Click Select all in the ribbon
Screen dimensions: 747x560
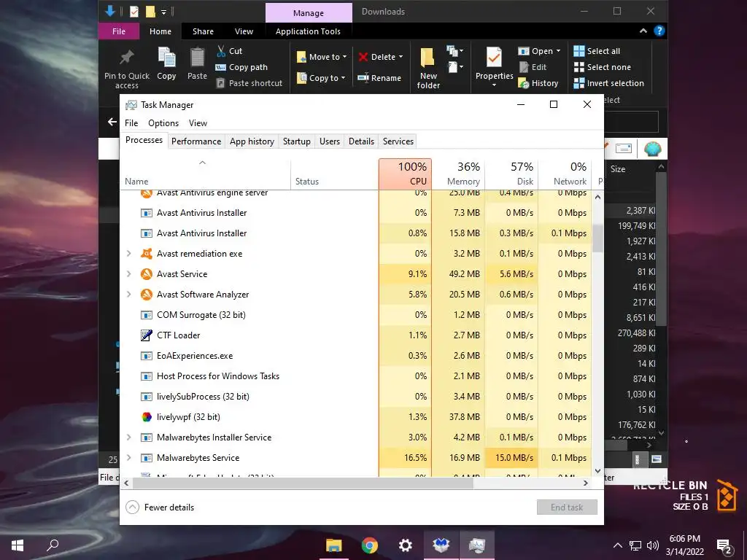pos(597,51)
